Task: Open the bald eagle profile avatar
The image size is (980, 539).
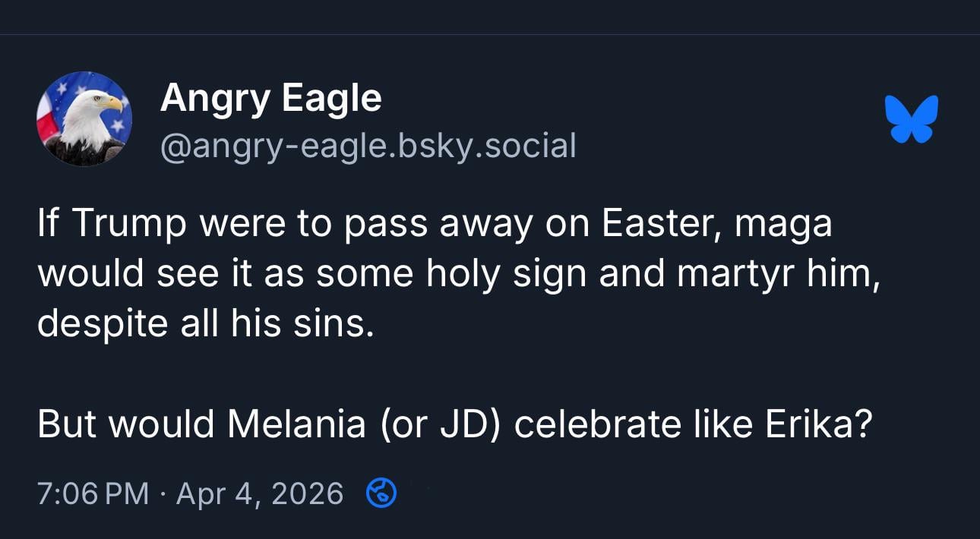Action: [84, 119]
